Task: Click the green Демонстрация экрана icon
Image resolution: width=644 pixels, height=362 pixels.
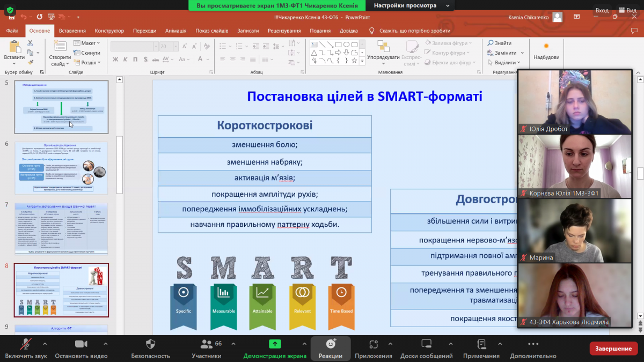Action: 275,344
